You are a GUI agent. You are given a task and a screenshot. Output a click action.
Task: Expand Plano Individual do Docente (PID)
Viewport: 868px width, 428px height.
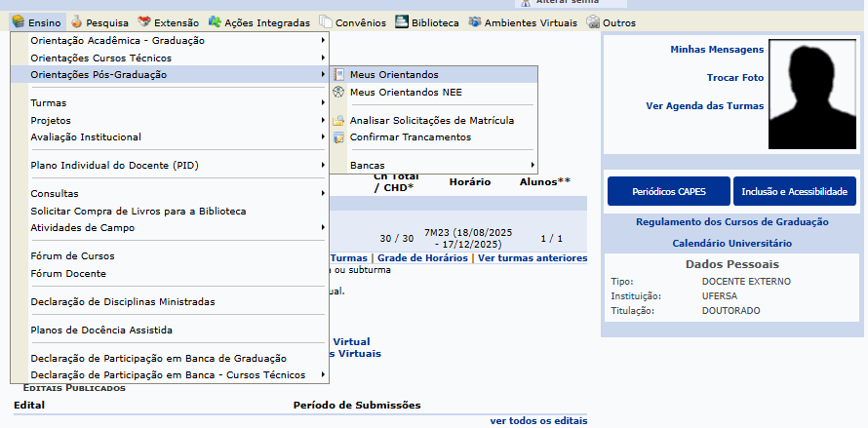114,165
